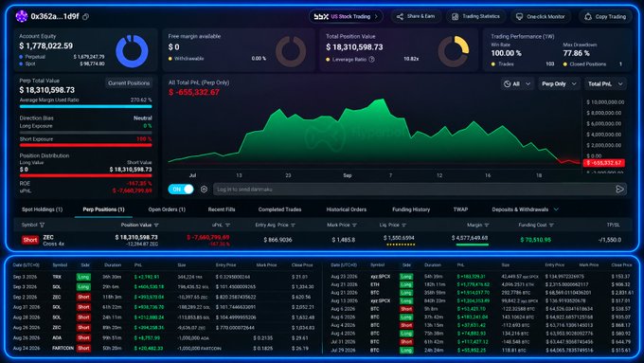This screenshot has height=363, width=644.
Task: Click the ZEC Short badge in positions
Action: click(30, 240)
